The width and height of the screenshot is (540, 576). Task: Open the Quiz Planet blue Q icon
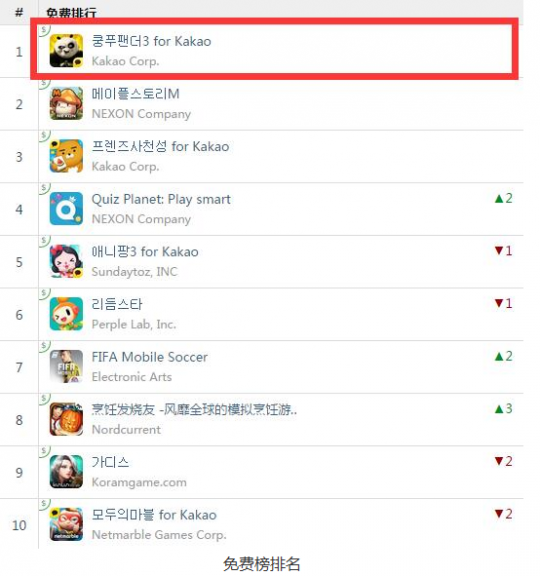click(x=66, y=209)
